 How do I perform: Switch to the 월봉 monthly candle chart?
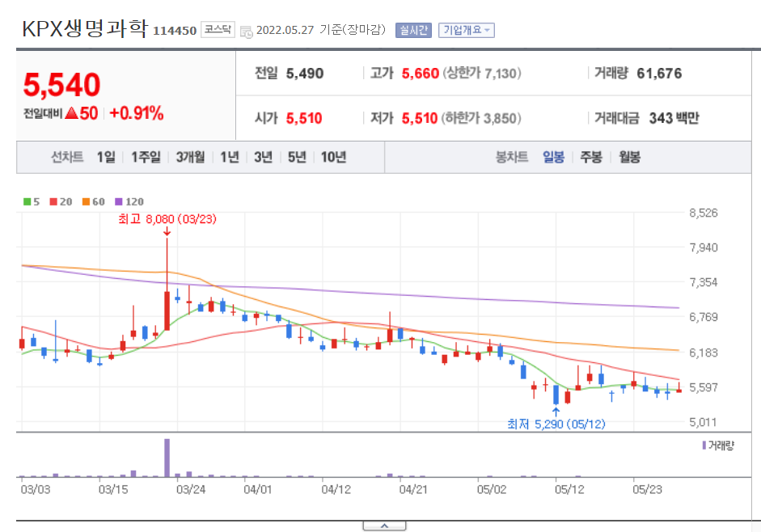(629, 158)
